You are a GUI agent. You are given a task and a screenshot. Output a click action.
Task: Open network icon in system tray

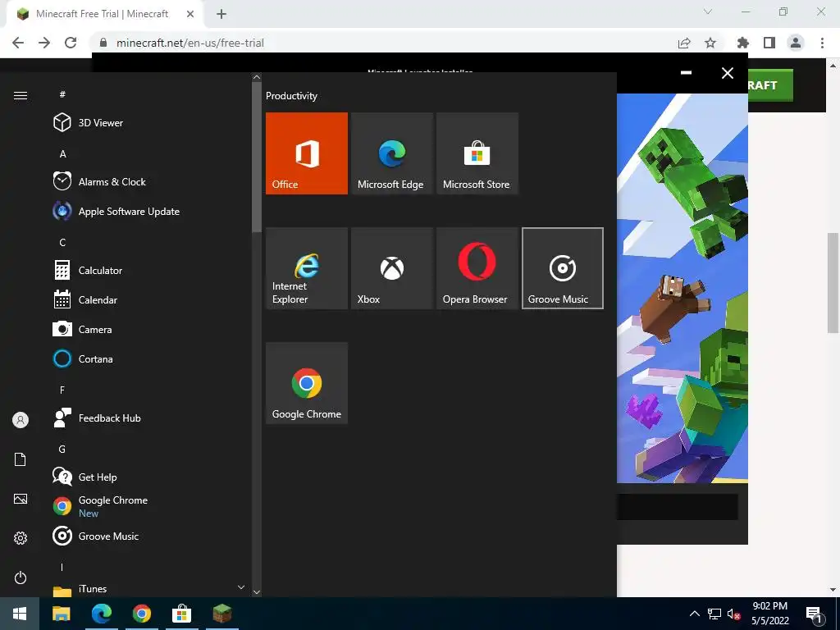coord(714,614)
